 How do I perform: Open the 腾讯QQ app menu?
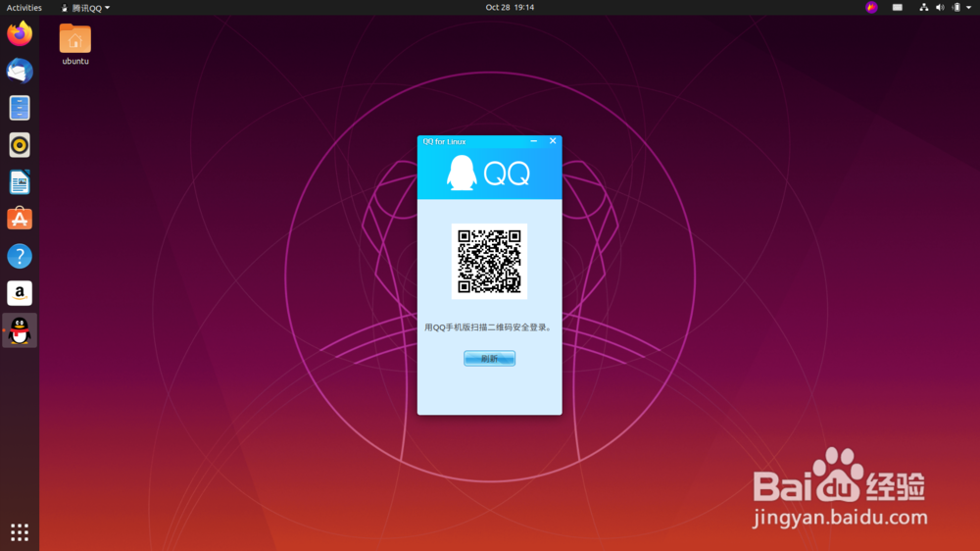tap(85, 8)
